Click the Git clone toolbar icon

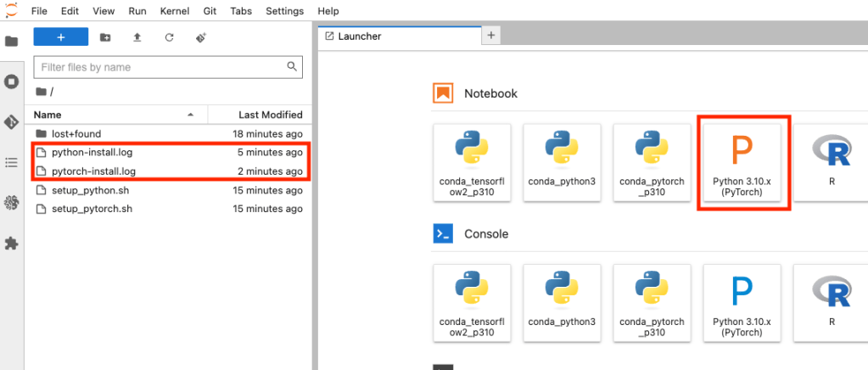[x=201, y=37]
